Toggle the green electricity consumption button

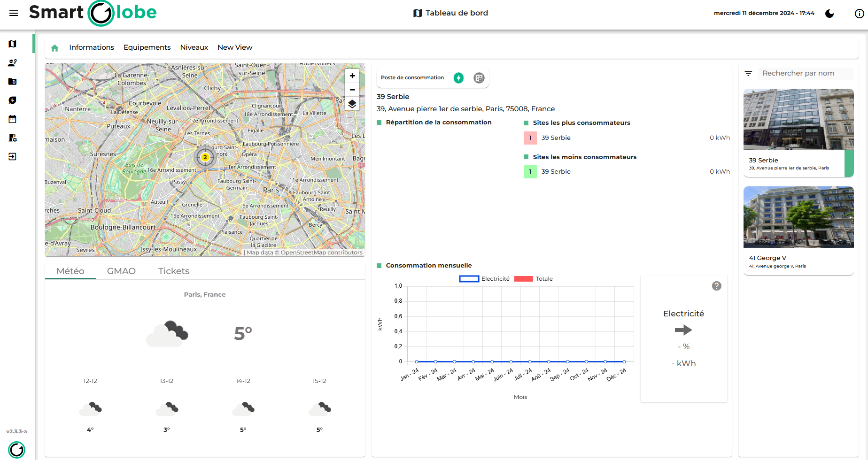click(x=458, y=78)
